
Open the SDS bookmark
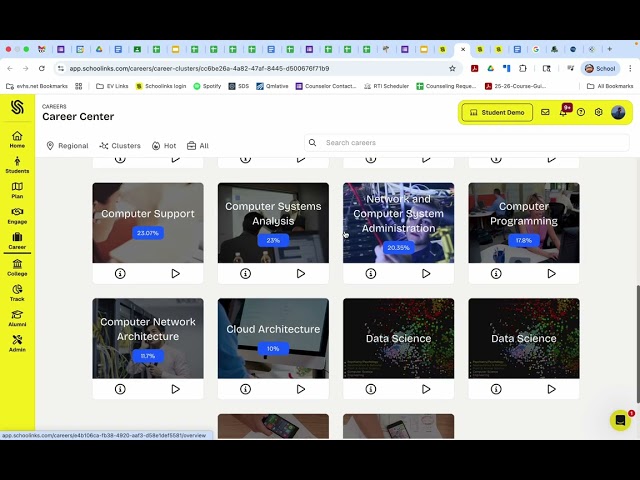(x=239, y=86)
